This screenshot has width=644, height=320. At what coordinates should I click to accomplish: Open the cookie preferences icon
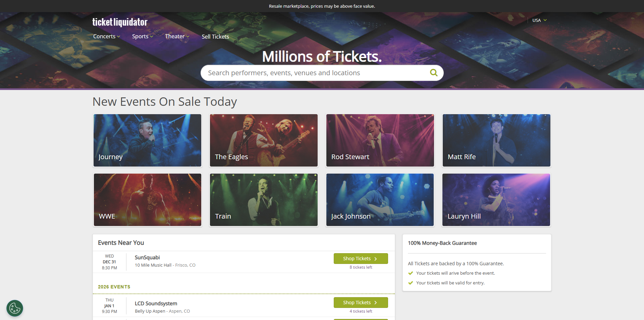pyautogui.click(x=15, y=308)
